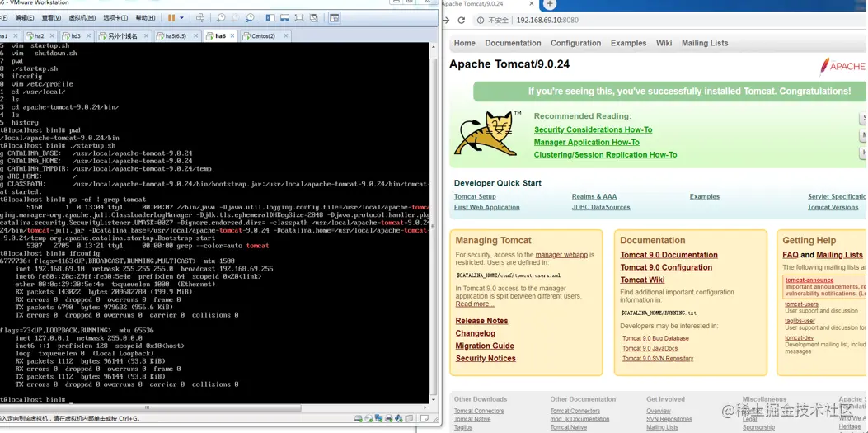868x433 pixels.
Task: Click the Tomcat cat mascot image
Action: [x=488, y=134]
